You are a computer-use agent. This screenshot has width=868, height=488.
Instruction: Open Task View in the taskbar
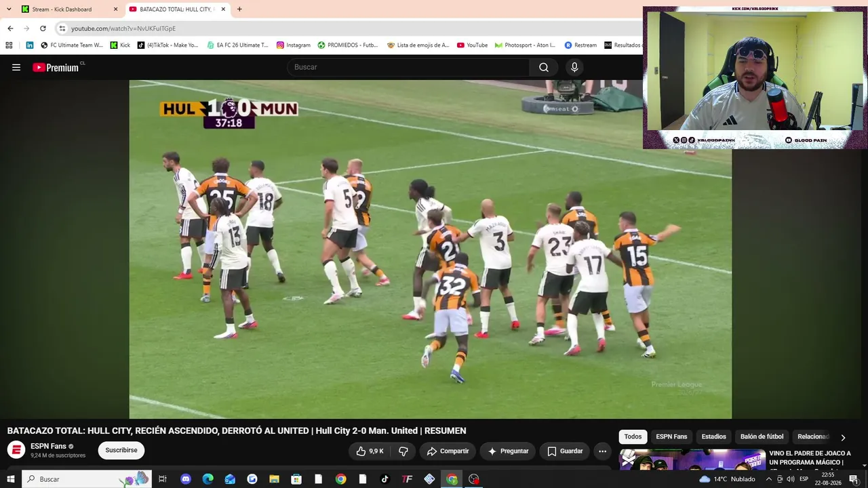[163, 479]
